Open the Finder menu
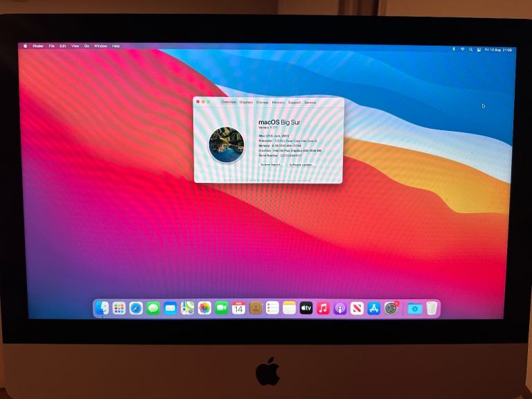Screen dimensions: 532x399 pos(38,46)
